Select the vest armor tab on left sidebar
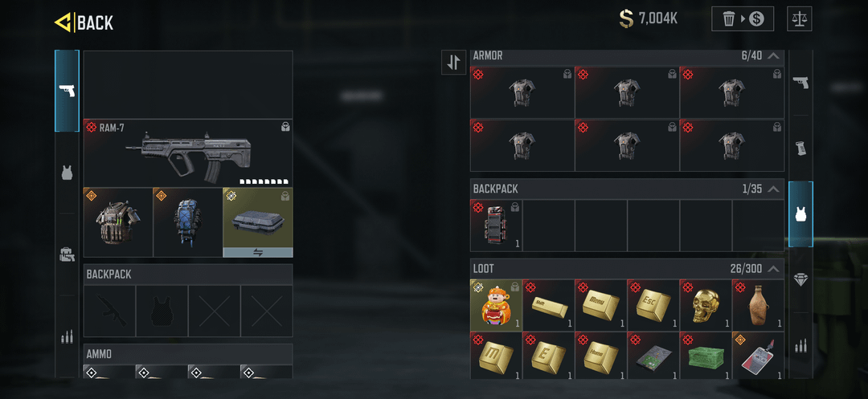The image size is (868, 399). [x=67, y=173]
